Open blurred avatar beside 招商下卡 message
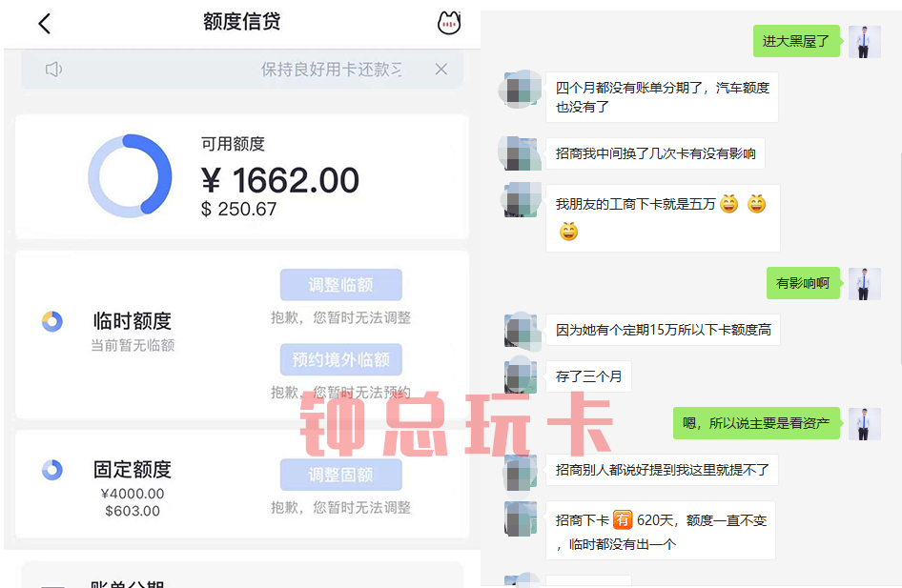The width and height of the screenshot is (902, 588). [x=521, y=519]
